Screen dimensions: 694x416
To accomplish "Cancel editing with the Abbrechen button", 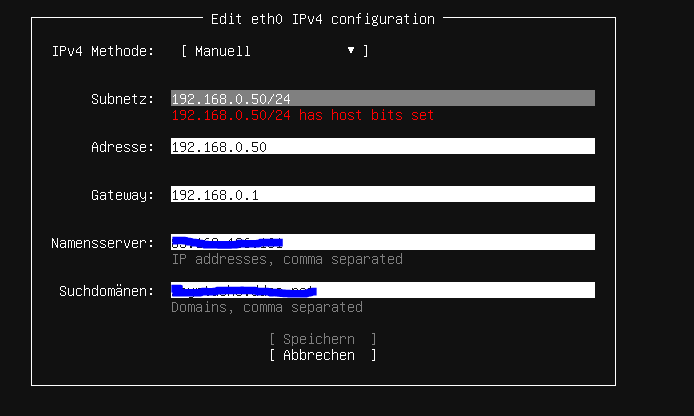I will pyautogui.click(x=323, y=355).
